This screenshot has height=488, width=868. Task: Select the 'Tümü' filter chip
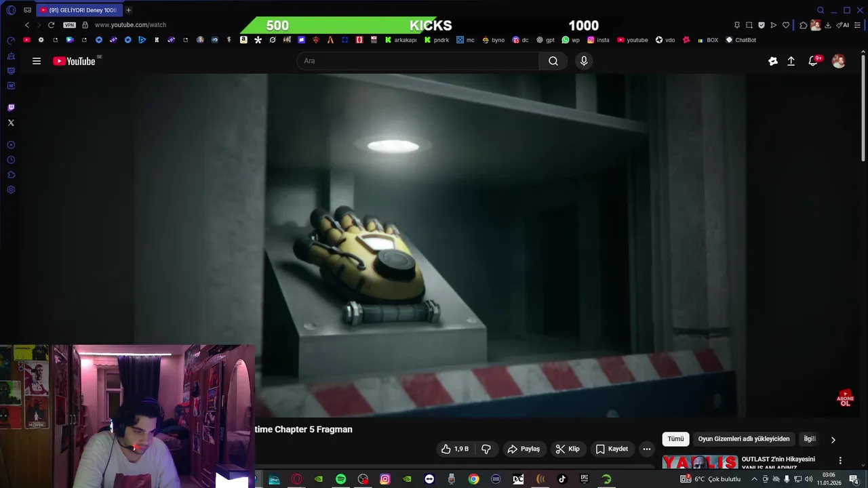click(676, 439)
